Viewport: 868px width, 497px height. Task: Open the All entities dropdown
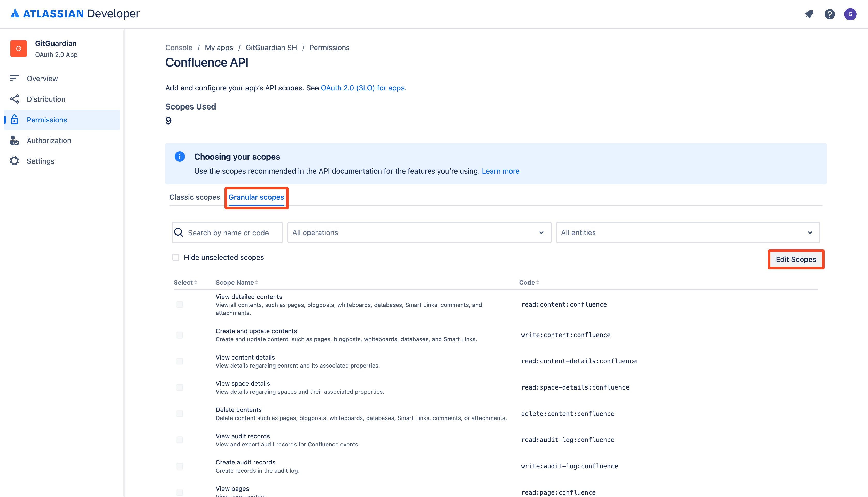(688, 232)
